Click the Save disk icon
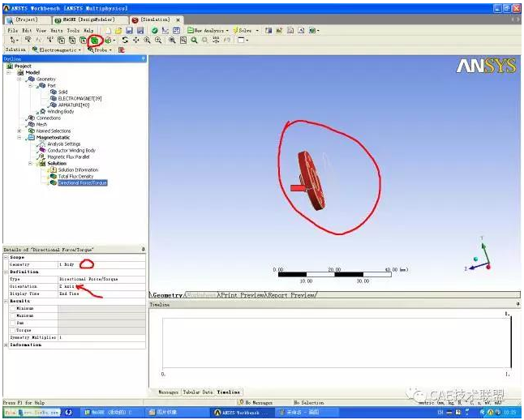Viewport: 524px width, 420px height. click(129, 31)
